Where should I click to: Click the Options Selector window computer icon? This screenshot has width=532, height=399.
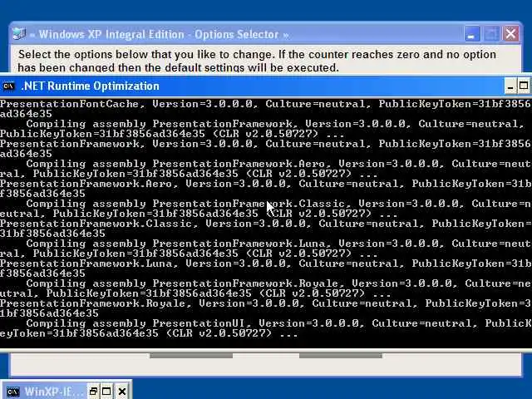pyautogui.click(x=19, y=34)
